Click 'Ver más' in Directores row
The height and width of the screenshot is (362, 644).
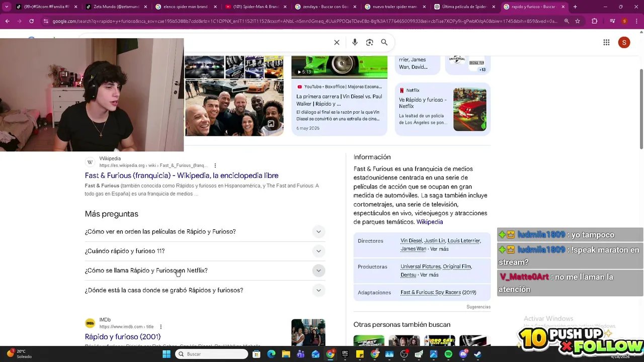pyautogui.click(x=440, y=249)
